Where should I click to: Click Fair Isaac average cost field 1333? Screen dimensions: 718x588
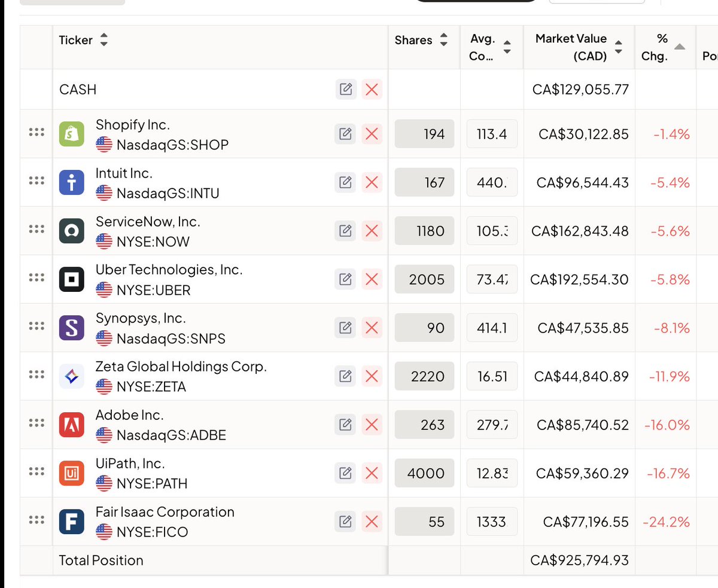492,522
